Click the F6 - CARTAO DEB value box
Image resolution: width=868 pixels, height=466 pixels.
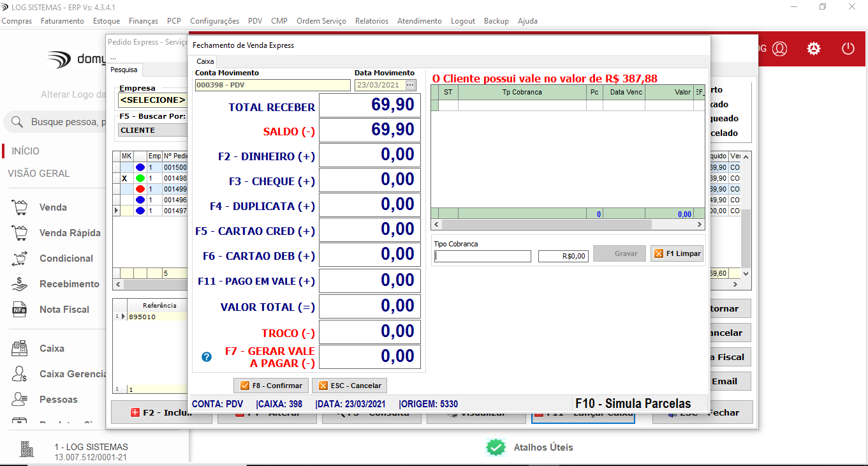370,255
